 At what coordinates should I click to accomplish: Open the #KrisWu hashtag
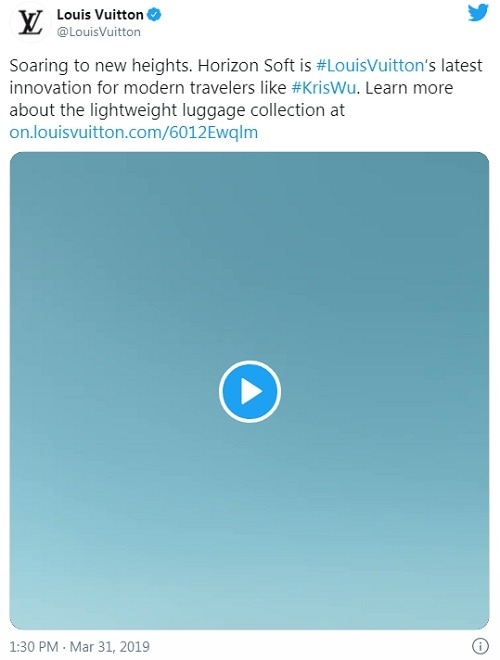pyautogui.click(x=324, y=88)
